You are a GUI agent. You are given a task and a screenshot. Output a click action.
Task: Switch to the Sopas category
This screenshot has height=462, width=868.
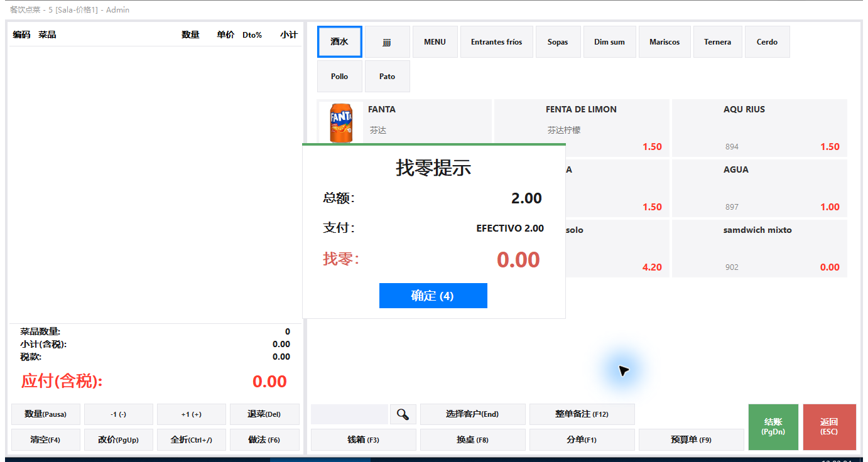pyautogui.click(x=558, y=42)
